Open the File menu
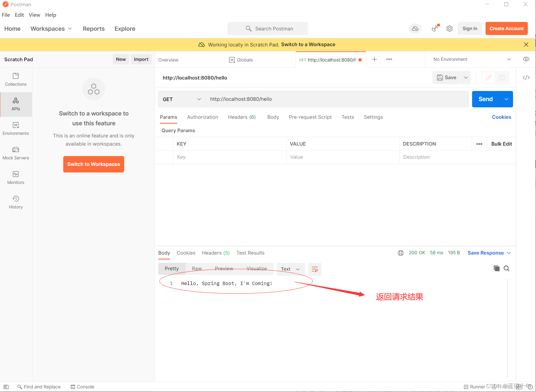Image resolution: width=536 pixels, height=392 pixels. tap(6, 15)
